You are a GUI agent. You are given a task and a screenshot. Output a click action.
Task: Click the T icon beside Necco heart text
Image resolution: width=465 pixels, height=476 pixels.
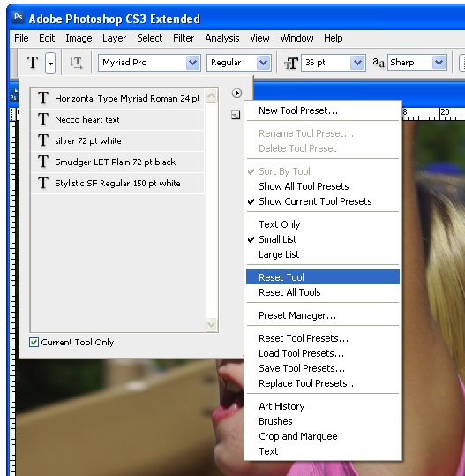click(x=43, y=119)
